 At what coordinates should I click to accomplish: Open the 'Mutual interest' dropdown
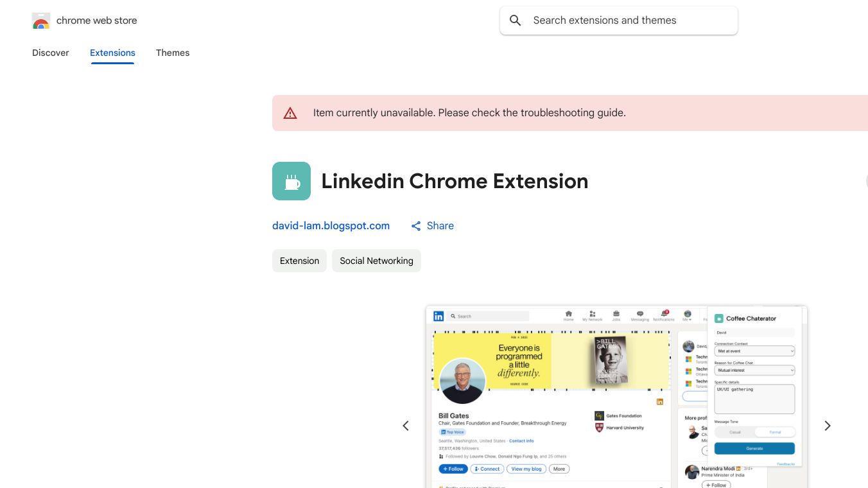click(x=754, y=370)
